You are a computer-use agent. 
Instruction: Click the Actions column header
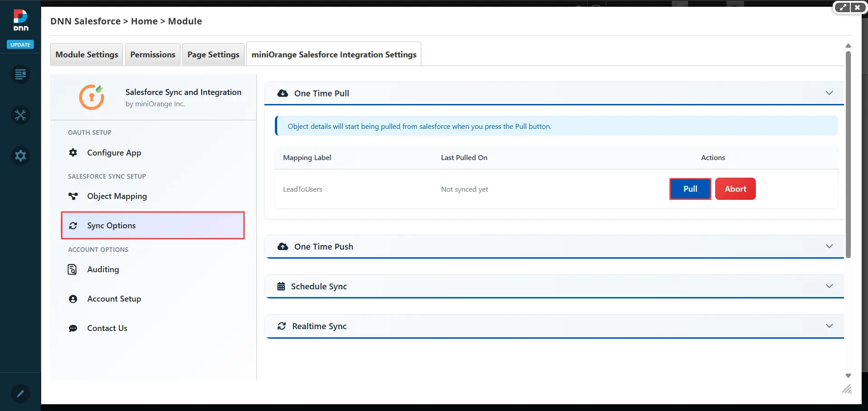point(713,157)
